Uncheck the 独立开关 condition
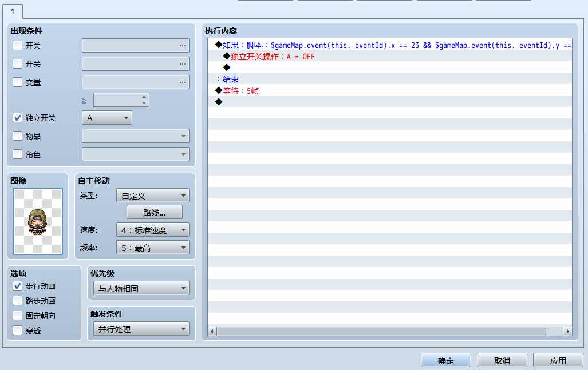Image resolution: width=588 pixels, height=370 pixels. click(x=18, y=118)
